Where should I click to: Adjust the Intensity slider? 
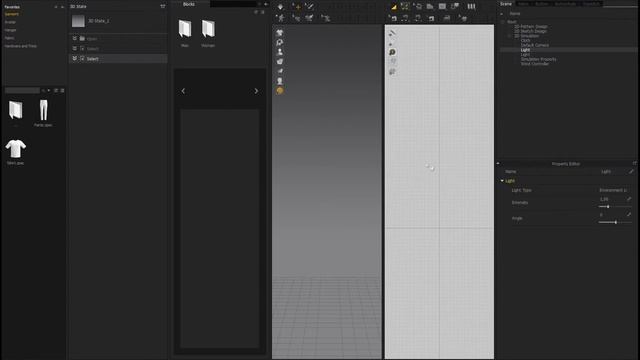[615, 207]
